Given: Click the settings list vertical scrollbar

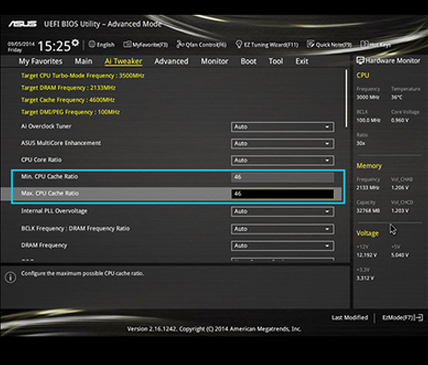Looking at the screenshot, I should coord(346,98).
